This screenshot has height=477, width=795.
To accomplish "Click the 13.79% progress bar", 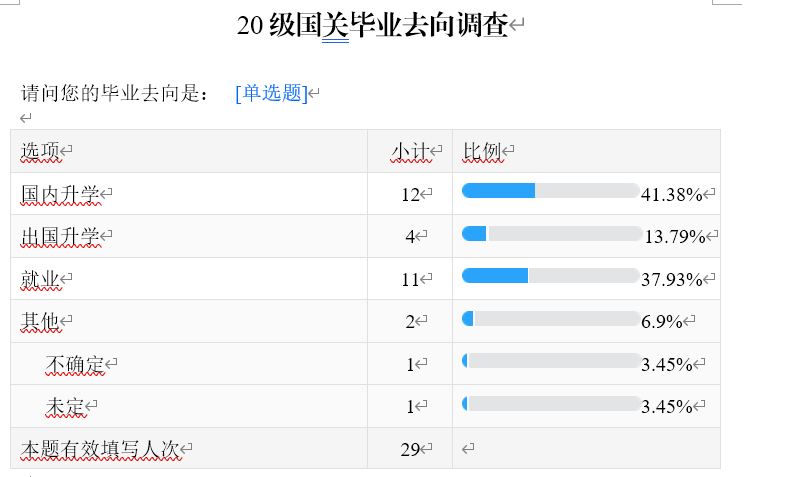I will pos(552,234).
